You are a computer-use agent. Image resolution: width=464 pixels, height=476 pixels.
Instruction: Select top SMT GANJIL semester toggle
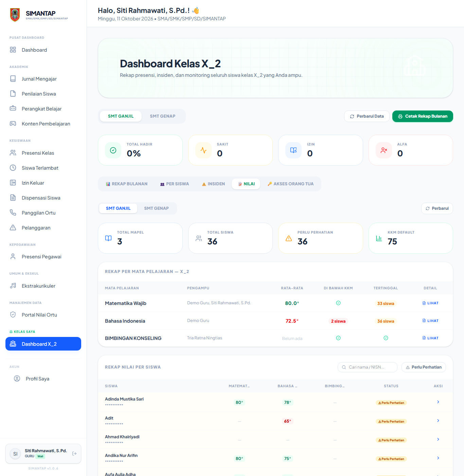121,116
